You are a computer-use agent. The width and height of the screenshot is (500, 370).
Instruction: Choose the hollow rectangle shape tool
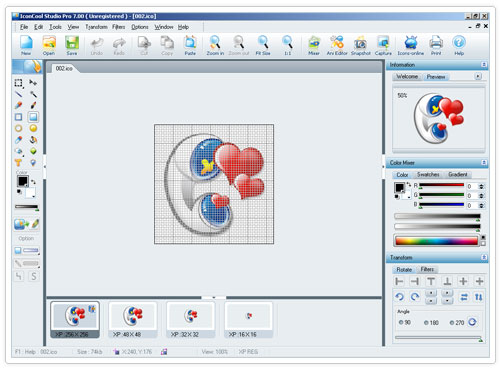(18, 117)
